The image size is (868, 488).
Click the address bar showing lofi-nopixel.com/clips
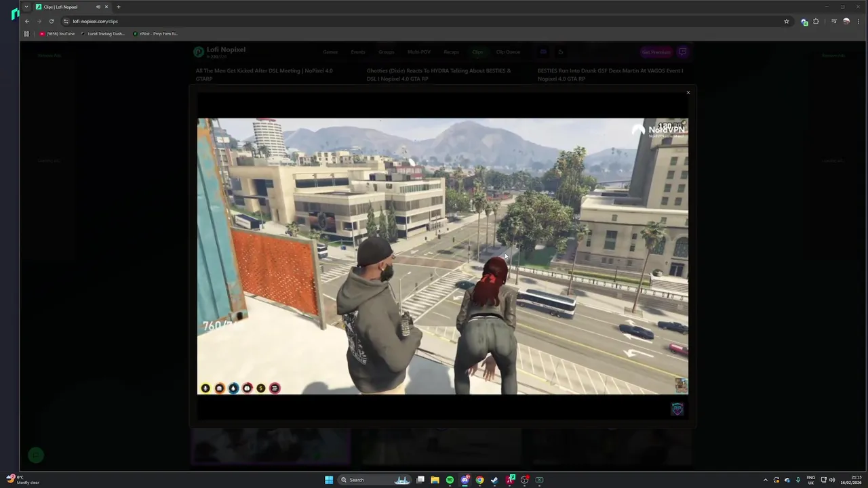pos(427,21)
